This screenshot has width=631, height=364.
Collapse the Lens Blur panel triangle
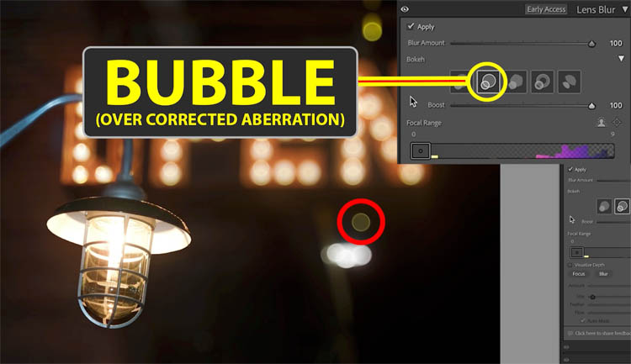625,9
